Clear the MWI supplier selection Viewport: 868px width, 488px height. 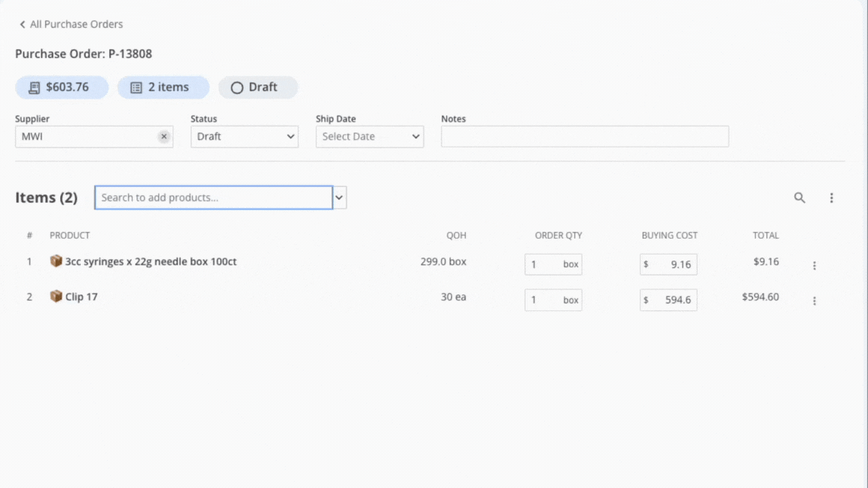pos(164,137)
